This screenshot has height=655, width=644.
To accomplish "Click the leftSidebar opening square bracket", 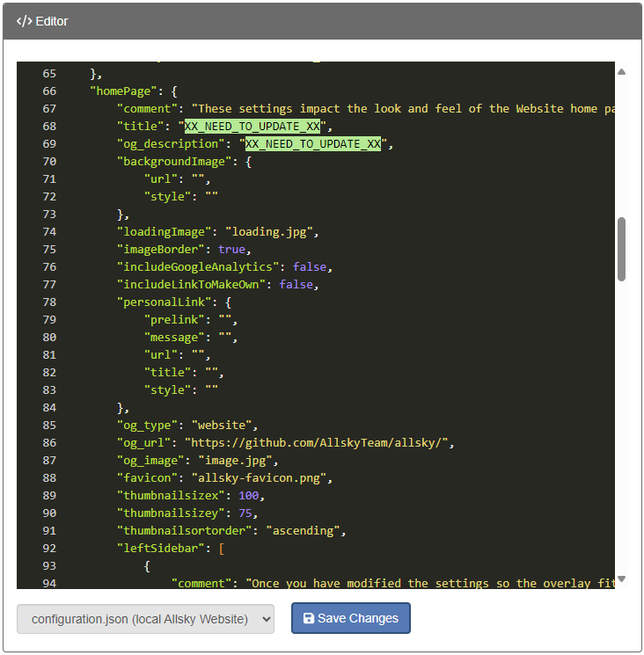I will (222, 548).
